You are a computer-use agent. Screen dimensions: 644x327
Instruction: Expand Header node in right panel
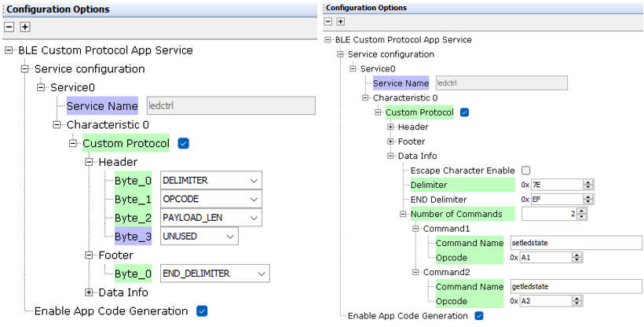tap(390, 127)
